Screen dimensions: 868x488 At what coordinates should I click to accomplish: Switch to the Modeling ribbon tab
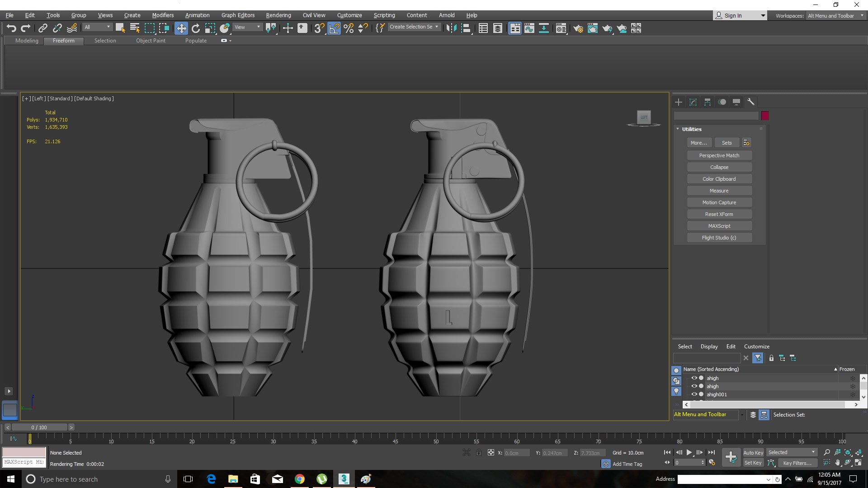(x=27, y=41)
